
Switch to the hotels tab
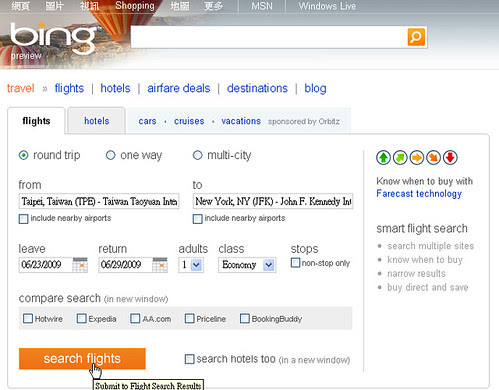[97, 121]
